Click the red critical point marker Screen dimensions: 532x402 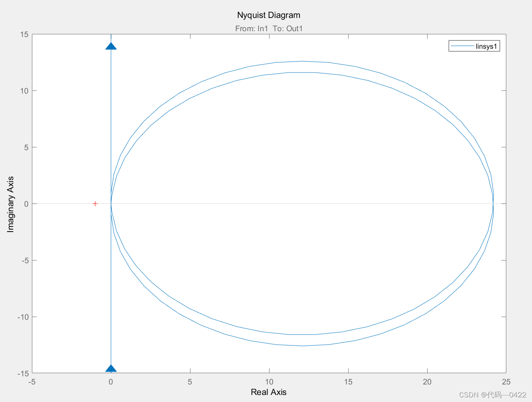[95, 204]
